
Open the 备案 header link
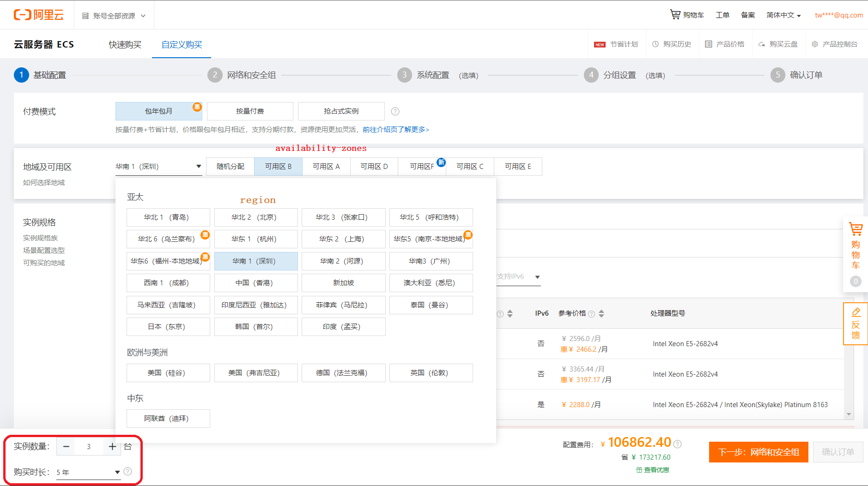[x=748, y=15]
